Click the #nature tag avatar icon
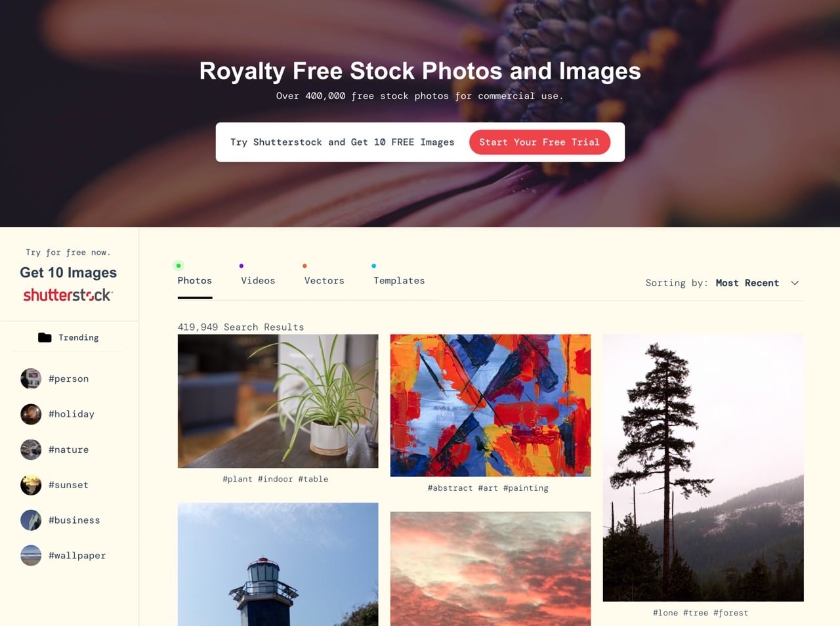This screenshot has height=626, width=840. (x=31, y=449)
